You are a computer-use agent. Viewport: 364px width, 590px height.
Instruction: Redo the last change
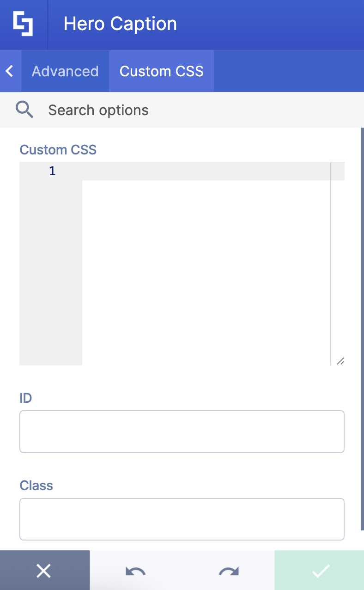pos(228,570)
